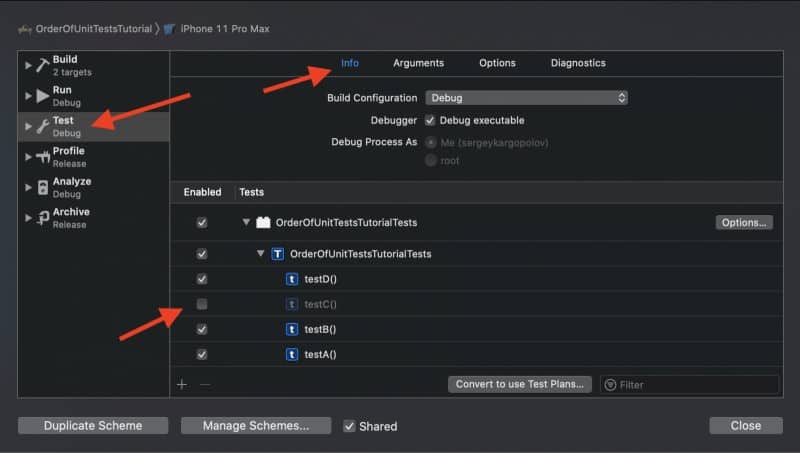
Task: Click the testA() method icon
Action: (x=292, y=354)
